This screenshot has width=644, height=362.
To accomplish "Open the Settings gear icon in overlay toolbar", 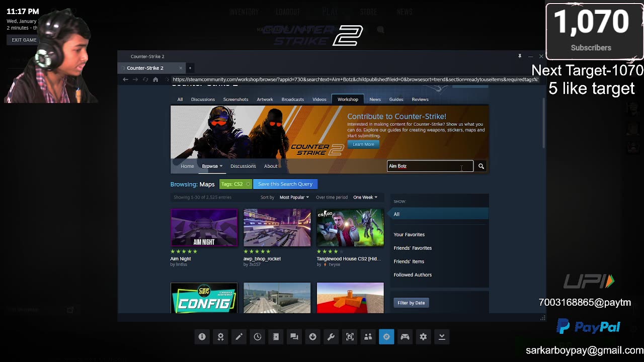I will click(423, 337).
